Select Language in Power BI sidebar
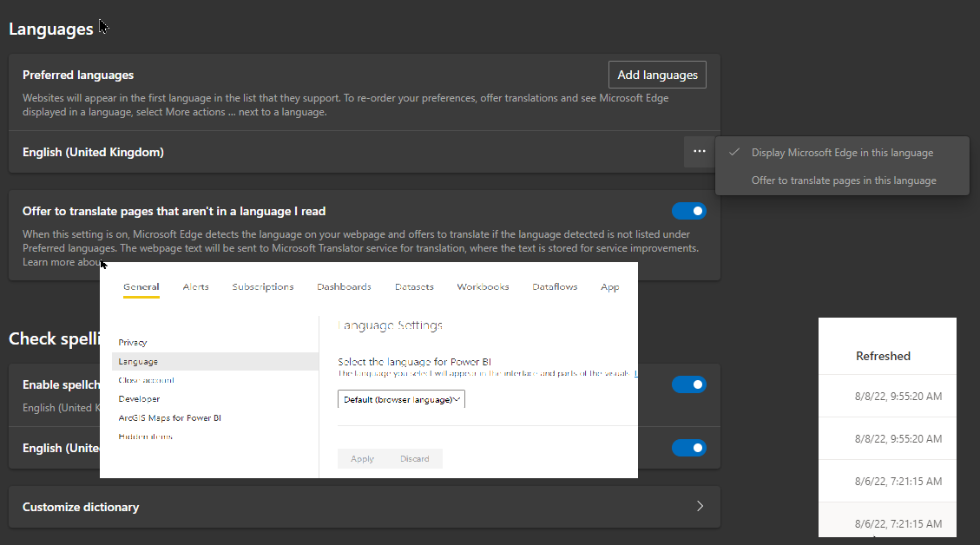Image resolution: width=980 pixels, height=545 pixels. click(215, 361)
